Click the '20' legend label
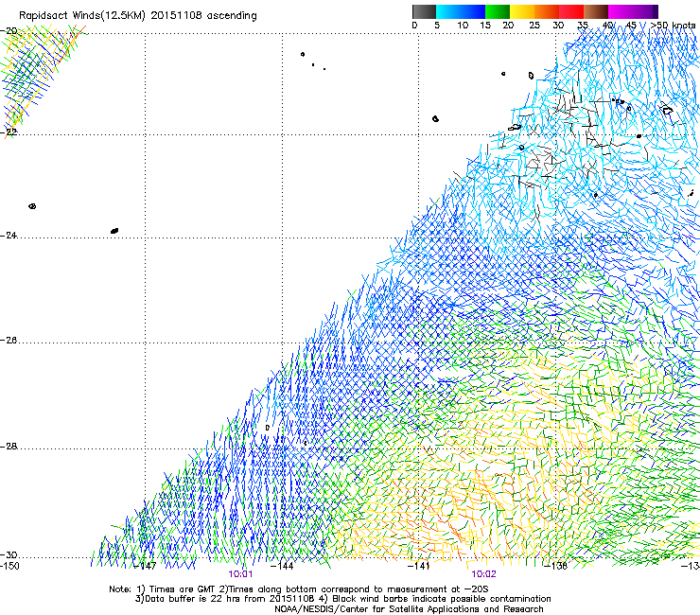The height and width of the screenshot is (615, 700). [x=508, y=26]
